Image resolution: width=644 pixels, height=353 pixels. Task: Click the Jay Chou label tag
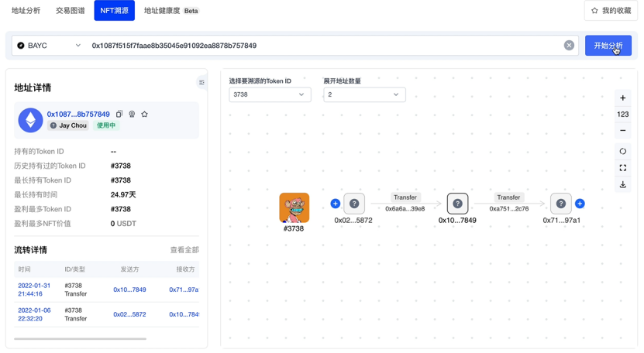[68, 125]
